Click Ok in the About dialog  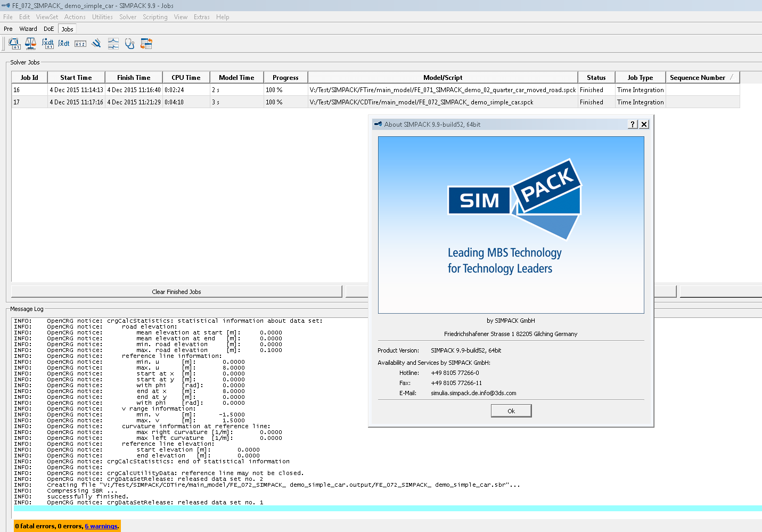(x=511, y=411)
